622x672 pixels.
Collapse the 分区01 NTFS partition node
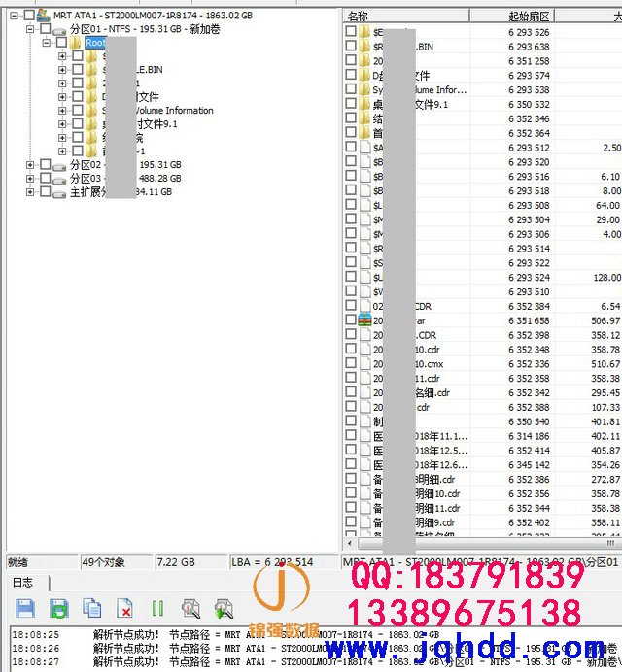tap(30, 29)
